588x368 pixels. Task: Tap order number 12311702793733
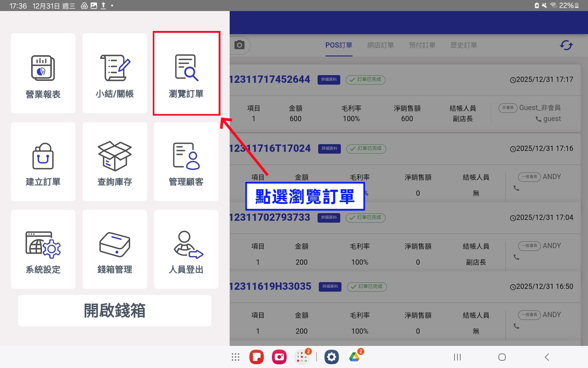pyautogui.click(x=270, y=217)
